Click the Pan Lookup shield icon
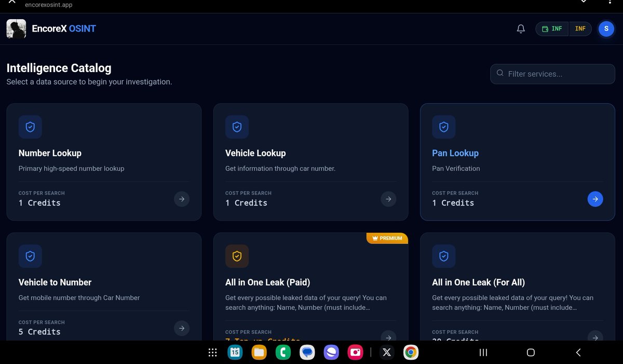The width and height of the screenshot is (623, 364). point(443,127)
